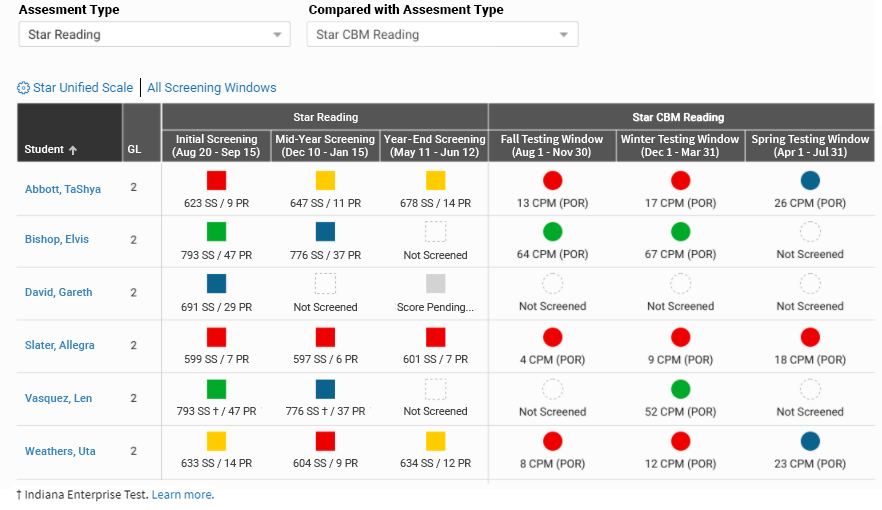Select the 604 SS / 9 PR score
Screen dimensions: 882x510
pyautogui.click(x=325, y=463)
